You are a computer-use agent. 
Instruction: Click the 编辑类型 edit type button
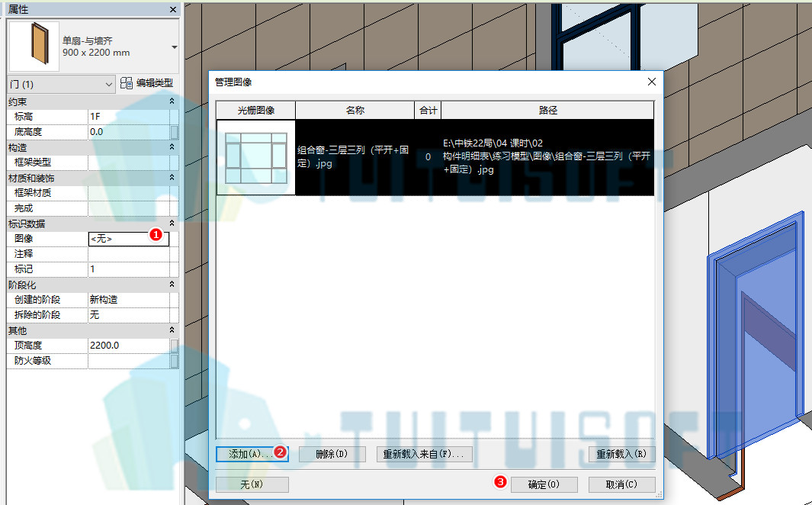click(x=147, y=83)
